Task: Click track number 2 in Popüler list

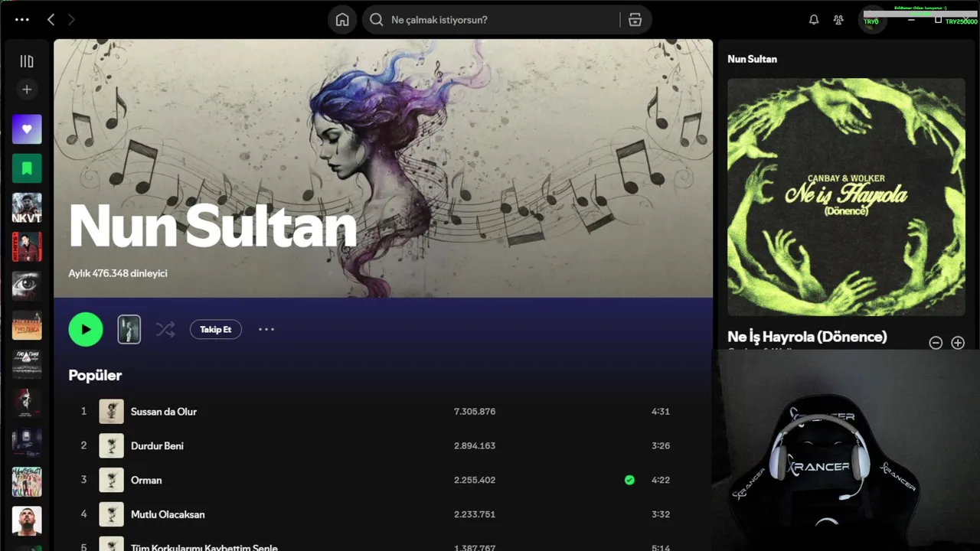Action: pyautogui.click(x=83, y=445)
